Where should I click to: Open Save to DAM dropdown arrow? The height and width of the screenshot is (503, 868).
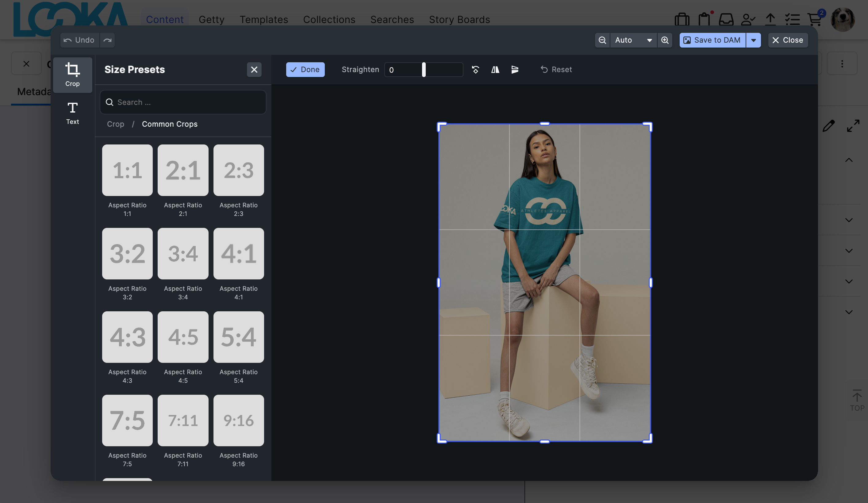[753, 40]
